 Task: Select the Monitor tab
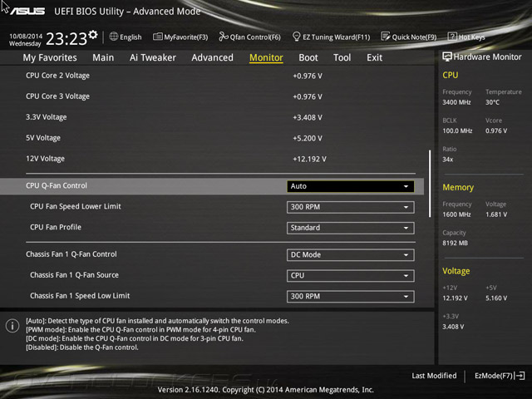pyautogui.click(x=266, y=57)
